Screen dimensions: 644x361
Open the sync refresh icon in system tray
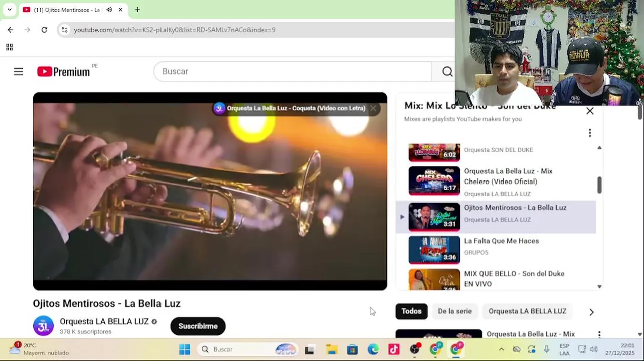[x=531, y=349]
